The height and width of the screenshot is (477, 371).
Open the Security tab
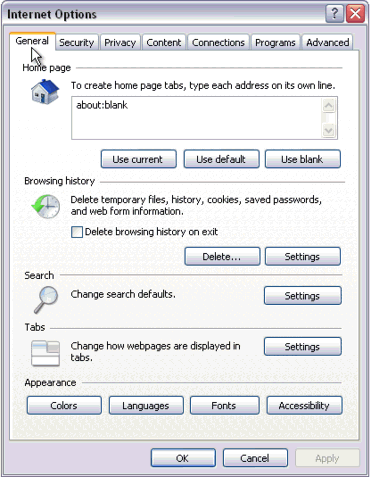click(77, 43)
